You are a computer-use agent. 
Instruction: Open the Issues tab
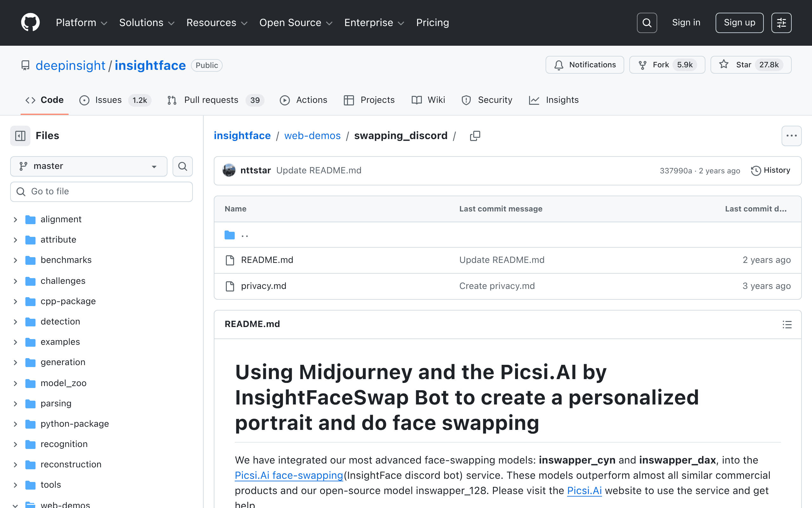(115, 100)
